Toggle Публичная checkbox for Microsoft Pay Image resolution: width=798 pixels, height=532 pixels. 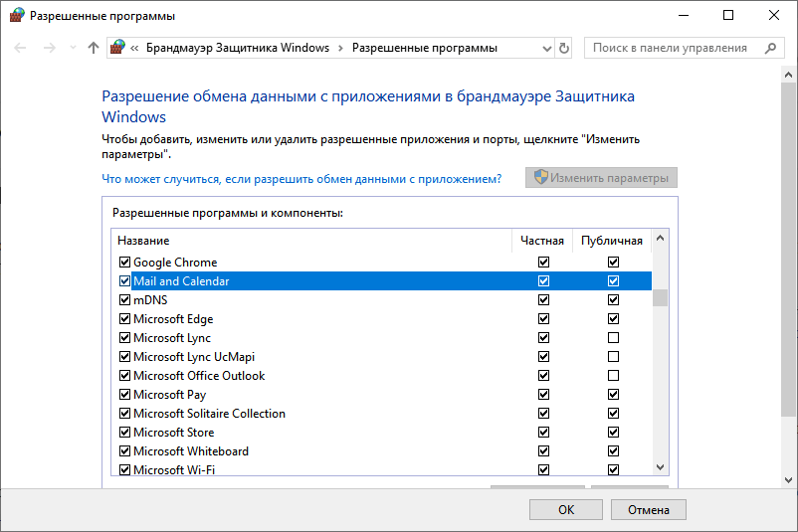(x=613, y=394)
